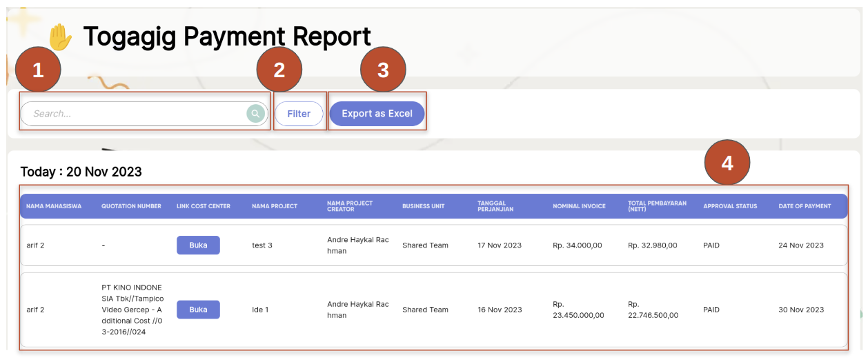Focus the Search text field
This screenshot has width=868, height=362.
(x=135, y=114)
